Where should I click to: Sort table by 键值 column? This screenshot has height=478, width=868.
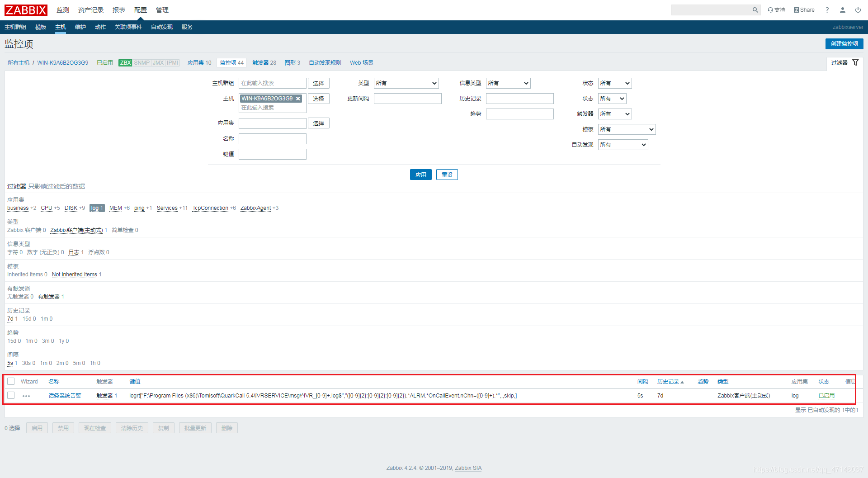135,382
